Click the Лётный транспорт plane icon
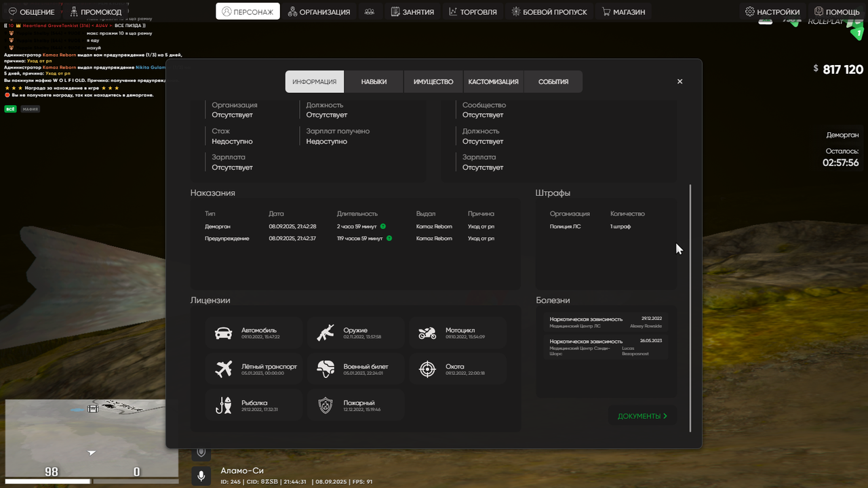Screen dimensions: 868x488 [x=223, y=369]
